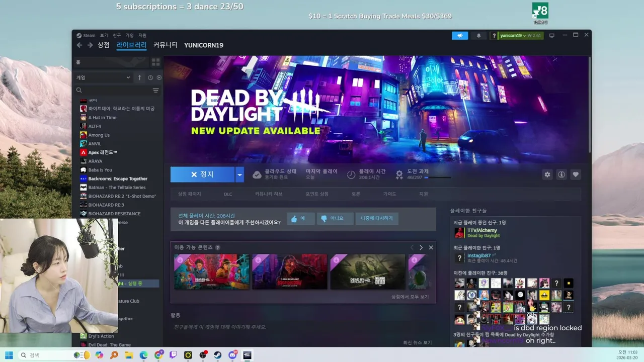
Task: Click 상점에서 모두 보기 link
Action: pyautogui.click(x=410, y=297)
